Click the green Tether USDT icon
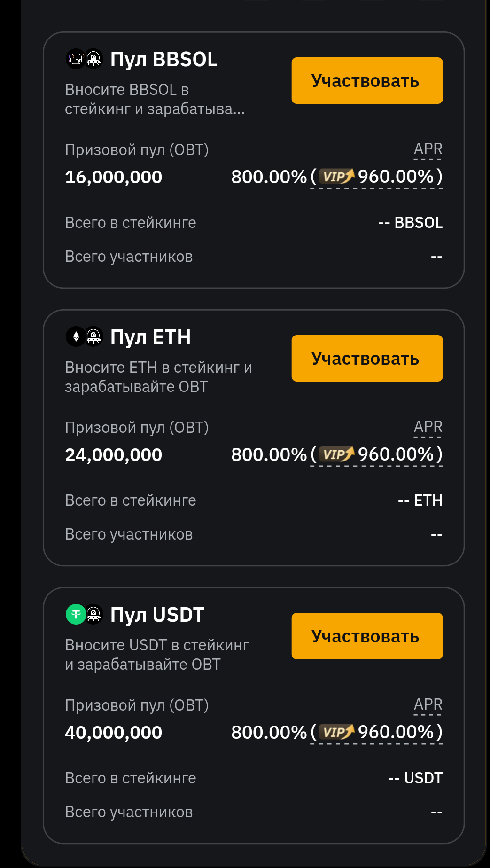This screenshot has height=868, width=490. tap(76, 614)
